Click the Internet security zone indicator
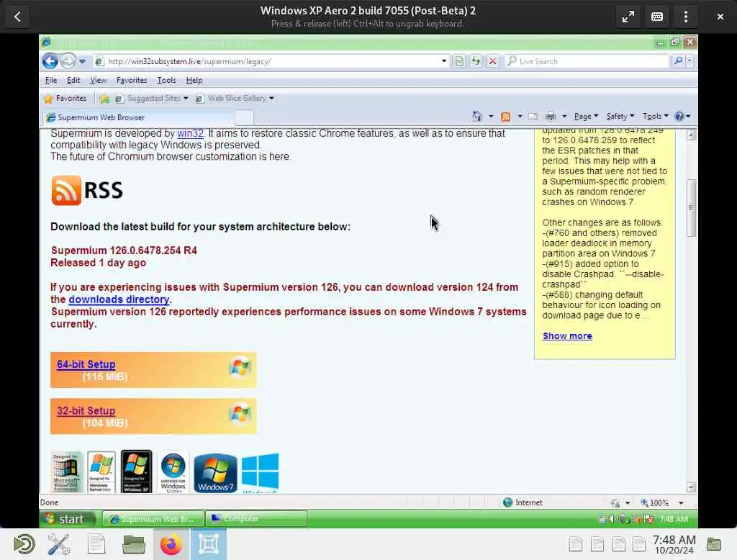The width and height of the screenshot is (737, 560). pyautogui.click(x=523, y=502)
